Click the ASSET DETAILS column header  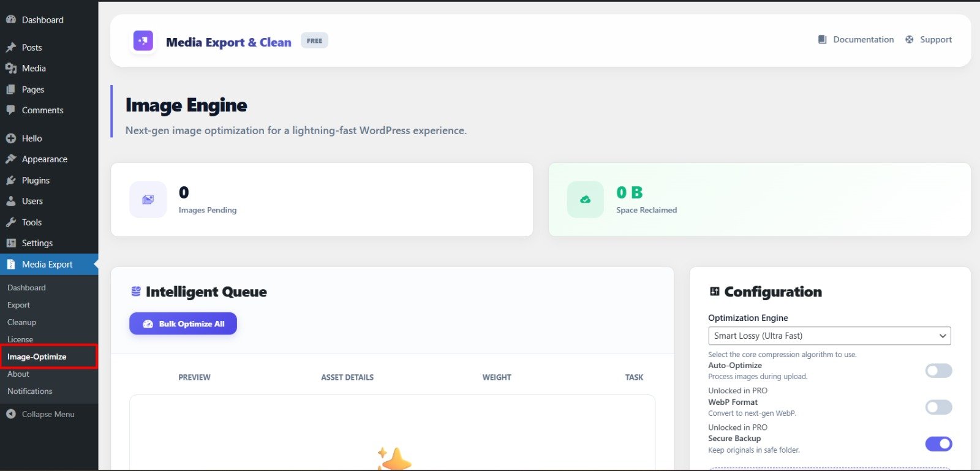(347, 377)
